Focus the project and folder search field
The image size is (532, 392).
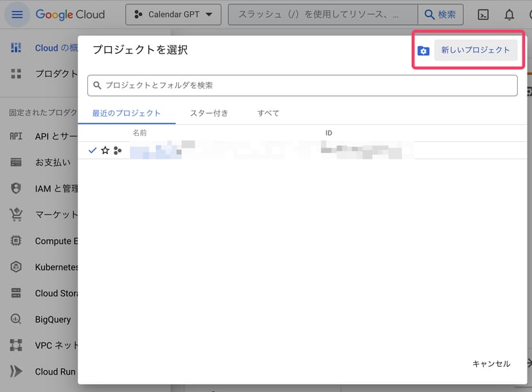[302, 85]
